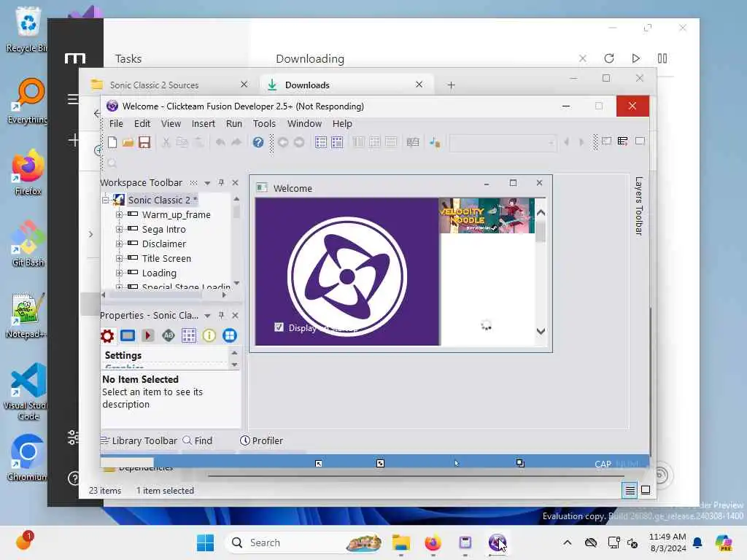747x560 pixels.
Task: Open the Properties panel dropdown arrow
Action: 207,316
